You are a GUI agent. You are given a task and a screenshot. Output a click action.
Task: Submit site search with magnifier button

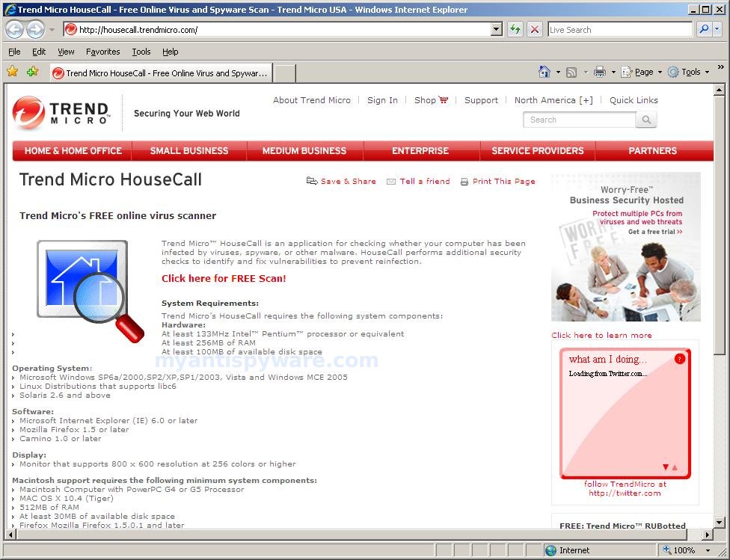point(646,120)
